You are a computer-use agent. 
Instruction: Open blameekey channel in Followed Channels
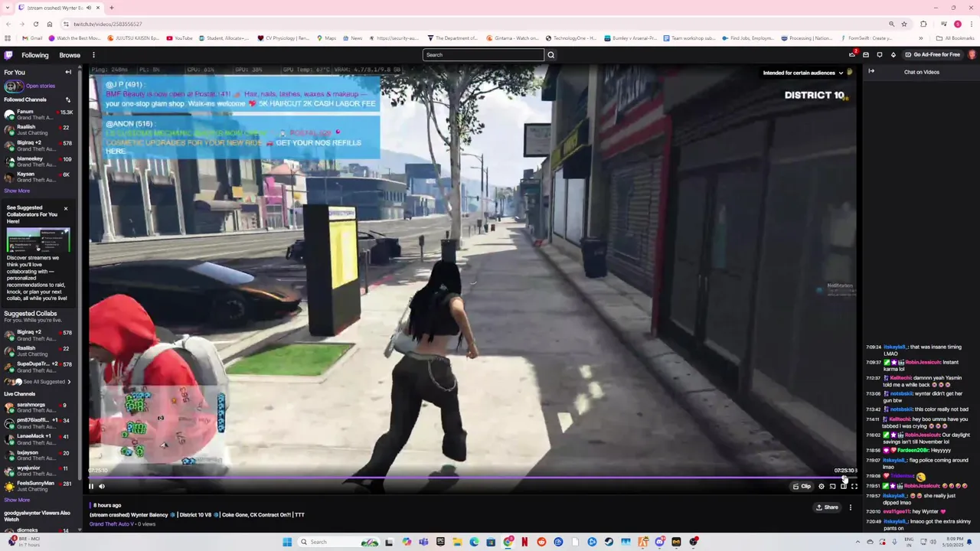click(38, 161)
